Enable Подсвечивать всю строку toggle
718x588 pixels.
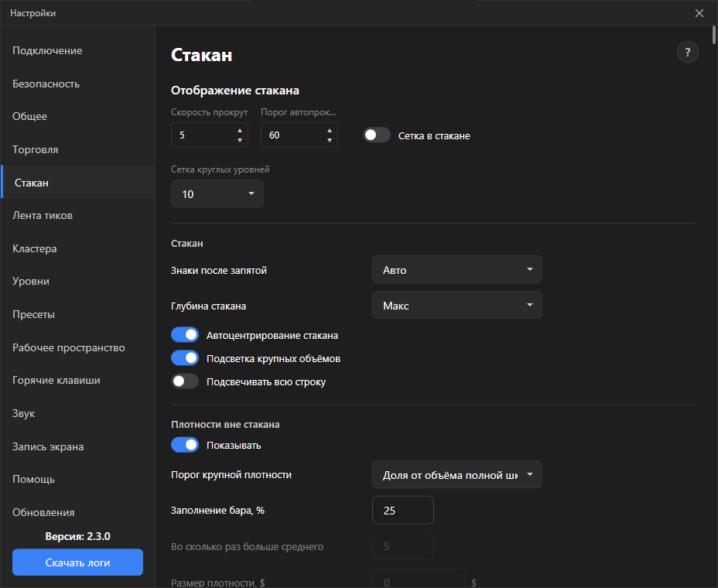point(185,381)
